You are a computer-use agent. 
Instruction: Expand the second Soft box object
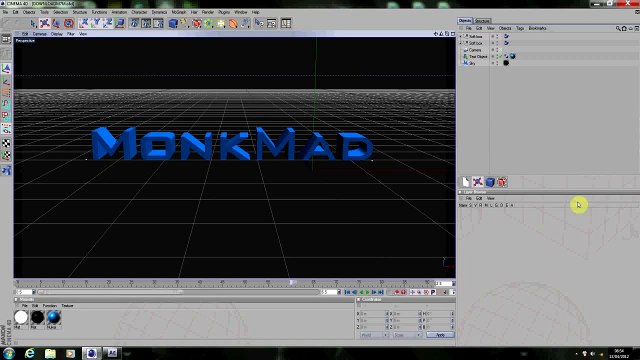click(x=461, y=43)
